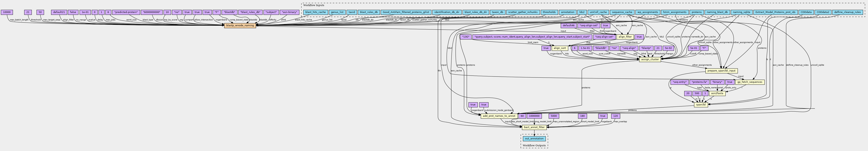Click the gp_fetch_sequences step node
The height and width of the screenshot is (151, 868).
pyautogui.click(x=749, y=82)
